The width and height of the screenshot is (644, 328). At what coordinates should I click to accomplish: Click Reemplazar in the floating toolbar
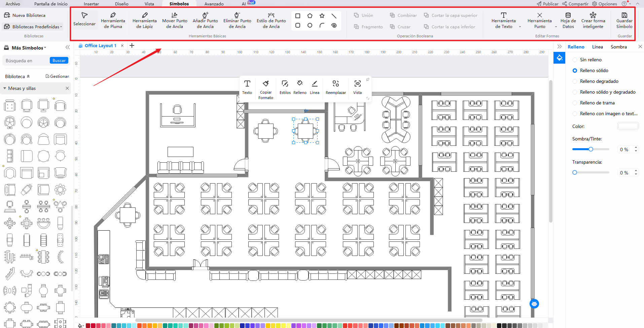tap(335, 87)
